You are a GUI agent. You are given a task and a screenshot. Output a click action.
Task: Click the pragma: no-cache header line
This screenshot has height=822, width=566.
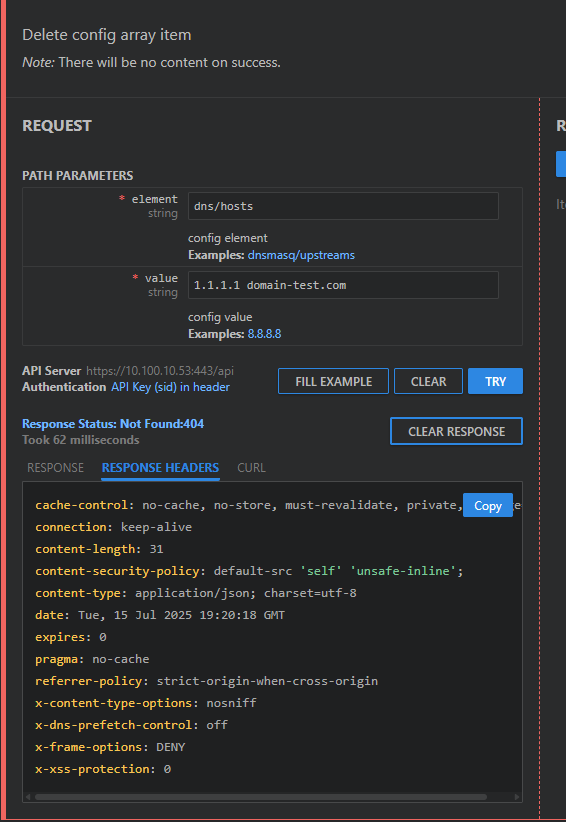[x=92, y=659]
